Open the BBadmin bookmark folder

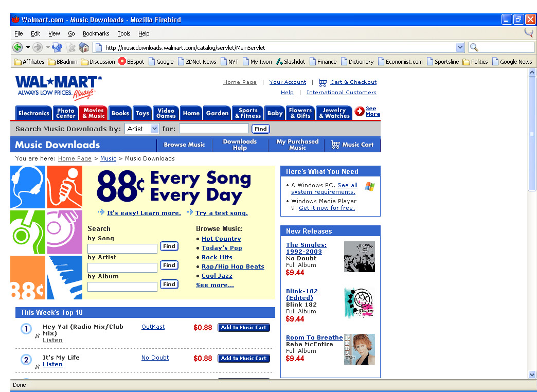point(62,62)
